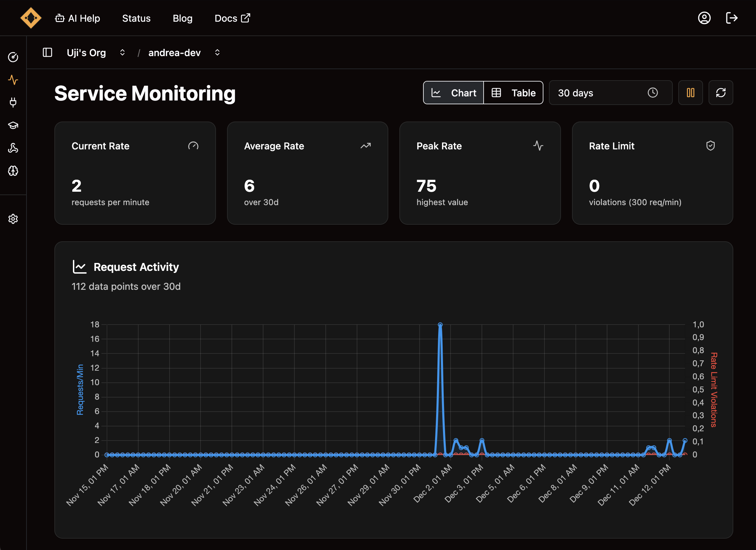The width and height of the screenshot is (756, 550).
Task: Select the activity monitoring sidebar icon
Action: tap(13, 80)
